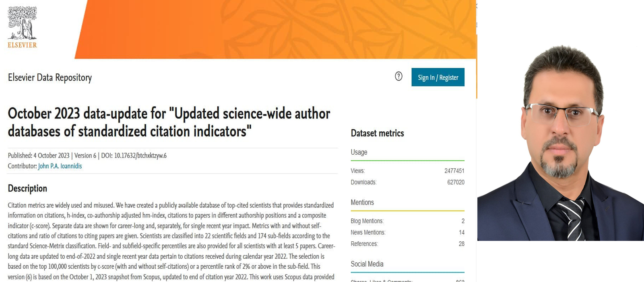Select the Mentions metrics section header
This screenshot has width=644, height=282.
362,202
